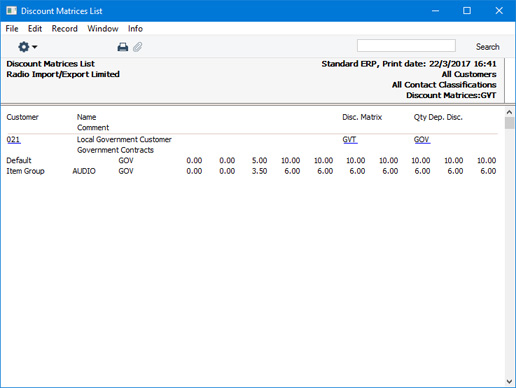This screenshot has height=388, width=516.
Task: Open the Info menu
Action: (135, 29)
